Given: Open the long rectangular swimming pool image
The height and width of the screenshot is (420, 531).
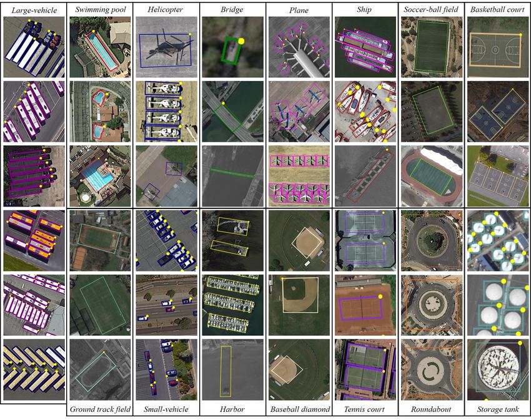Looking at the screenshot, I should point(100,47).
